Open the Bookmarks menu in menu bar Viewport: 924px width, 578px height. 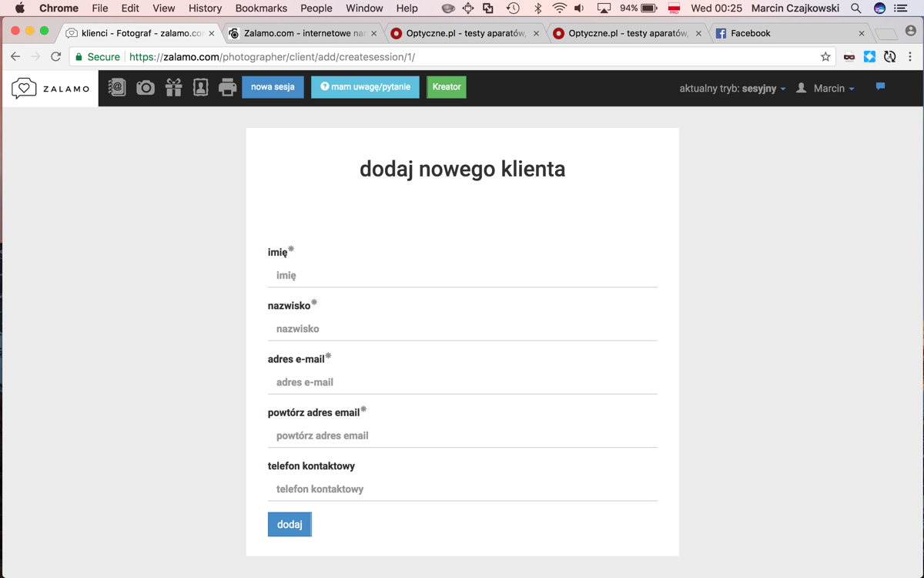pos(261,8)
